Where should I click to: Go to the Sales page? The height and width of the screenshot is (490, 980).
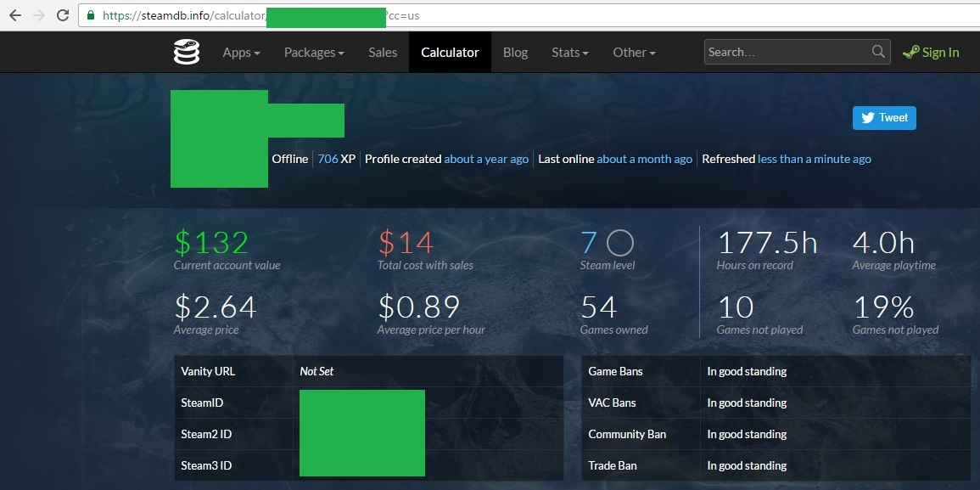click(x=383, y=52)
